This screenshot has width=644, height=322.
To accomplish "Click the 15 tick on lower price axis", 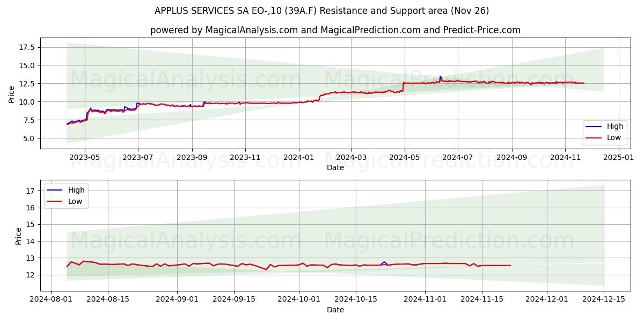I will [x=31, y=224].
